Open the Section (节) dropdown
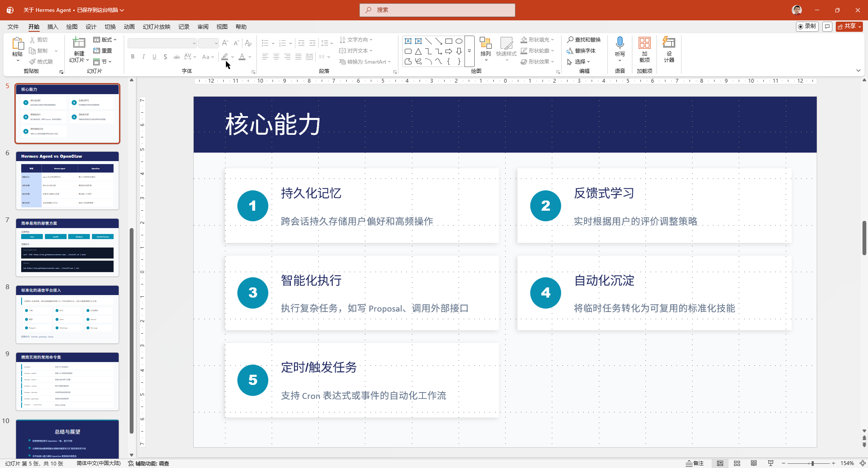The image size is (868, 468). (x=102, y=61)
